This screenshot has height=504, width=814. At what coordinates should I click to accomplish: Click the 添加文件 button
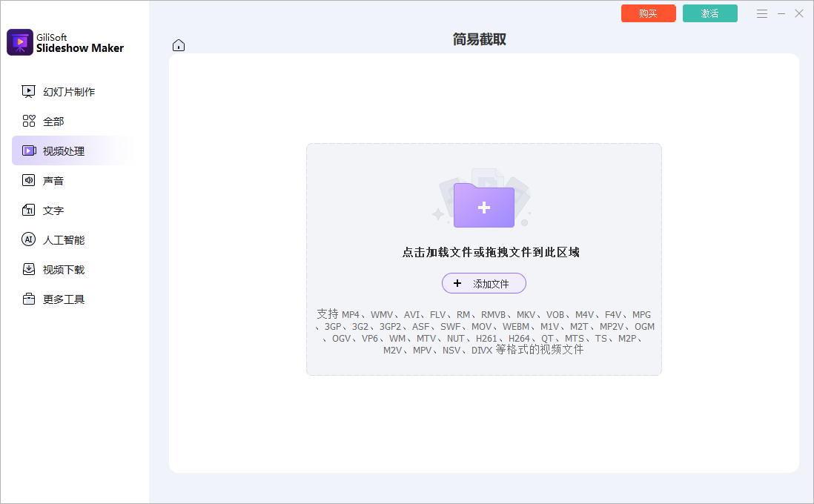pyautogui.click(x=484, y=283)
